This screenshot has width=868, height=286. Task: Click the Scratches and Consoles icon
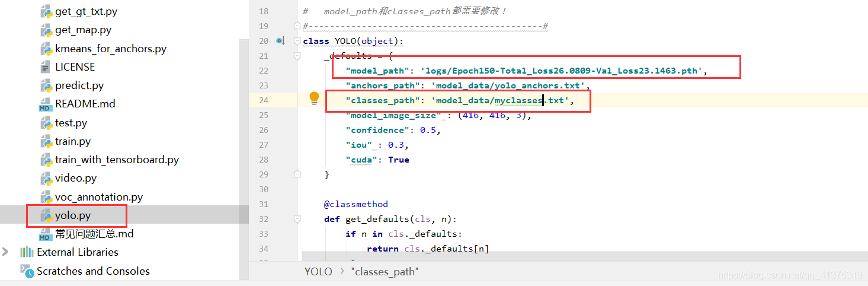coord(27,271)
